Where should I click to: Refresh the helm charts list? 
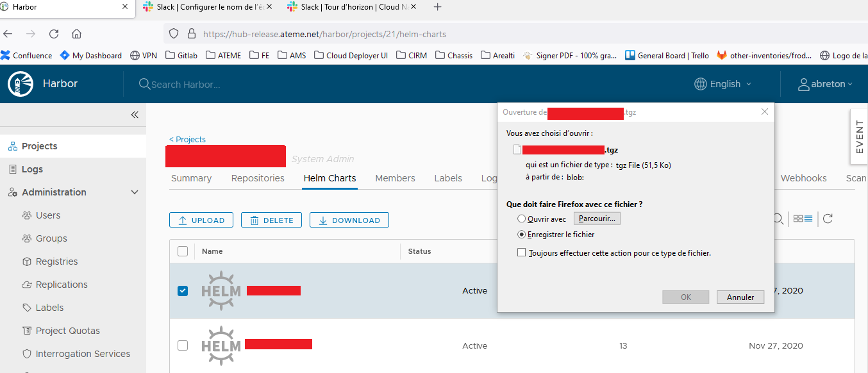(828, 219)
